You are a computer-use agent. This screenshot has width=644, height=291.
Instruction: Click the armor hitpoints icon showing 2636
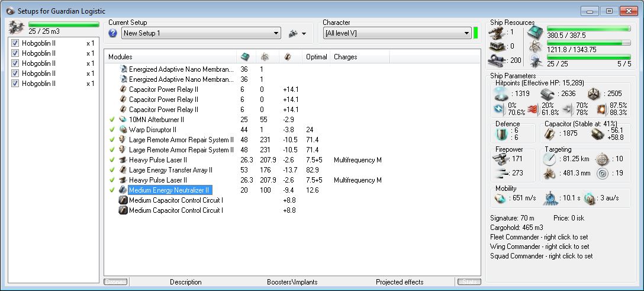[548, 94]
